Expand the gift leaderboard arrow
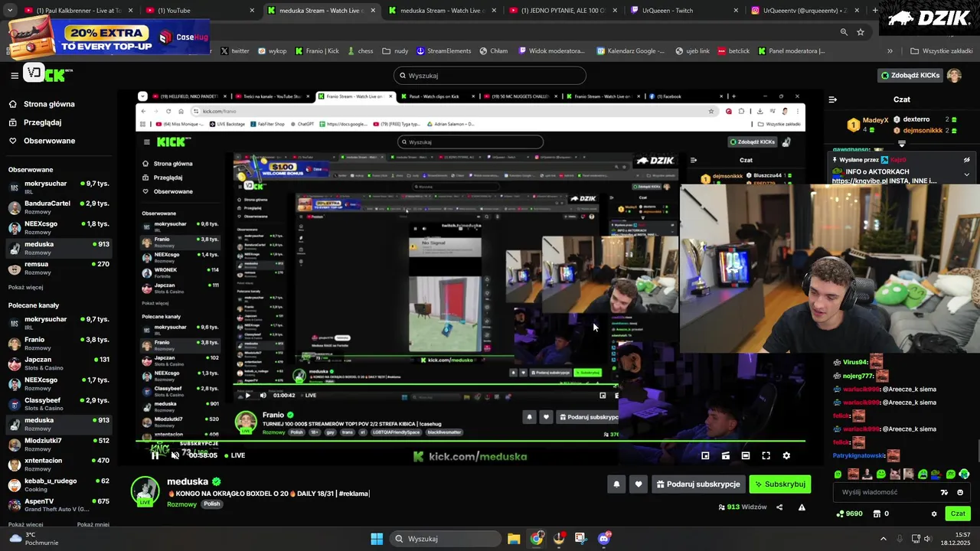The height and width of the screenshot is (551, 980). pyautogui.click(x=902, y=144)
